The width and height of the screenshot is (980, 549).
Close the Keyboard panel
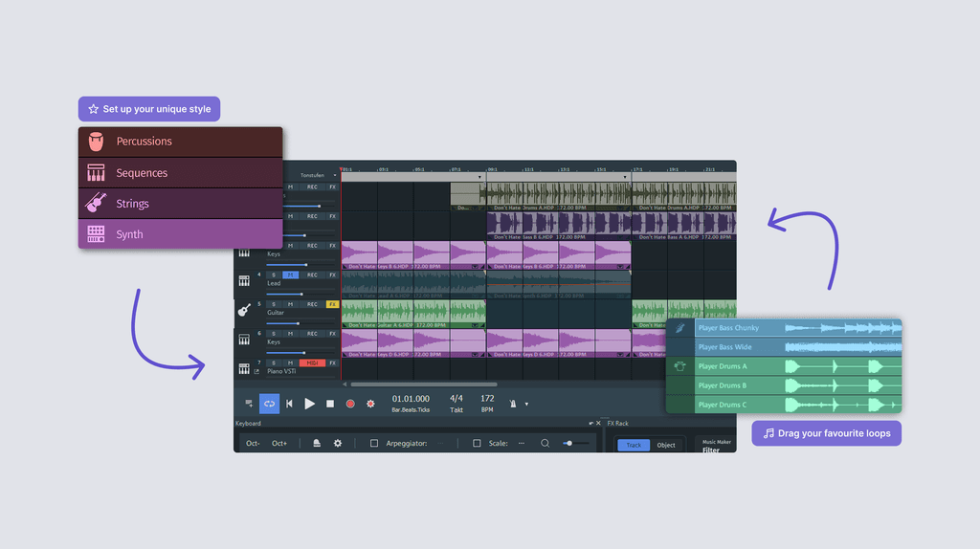click(x=598, y=423)
